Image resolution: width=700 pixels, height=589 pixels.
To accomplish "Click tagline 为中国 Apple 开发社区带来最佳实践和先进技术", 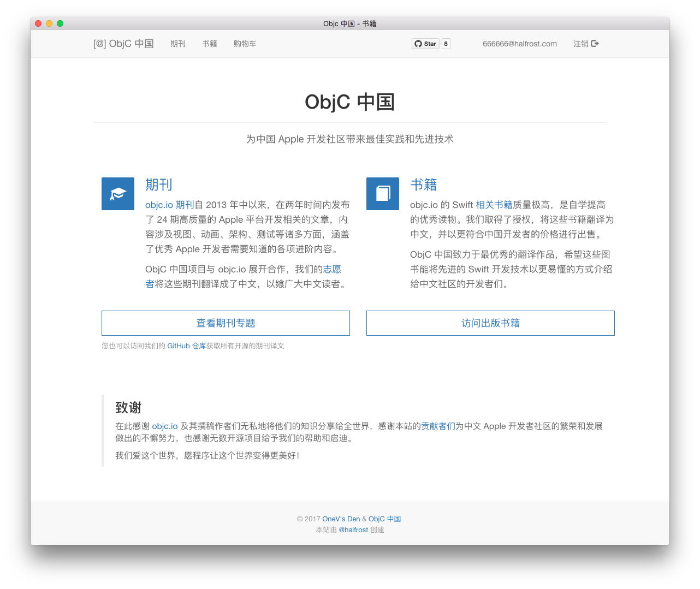I will (350, 139).
